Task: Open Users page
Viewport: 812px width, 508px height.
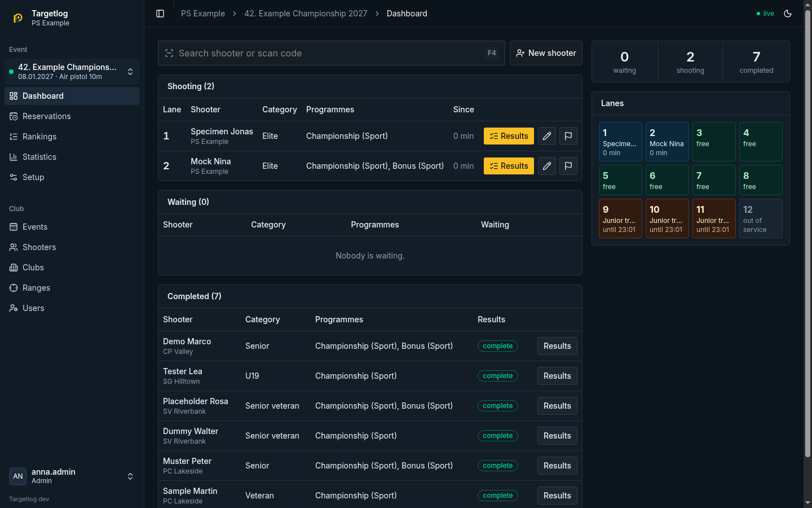Action: tap(72, 308)
